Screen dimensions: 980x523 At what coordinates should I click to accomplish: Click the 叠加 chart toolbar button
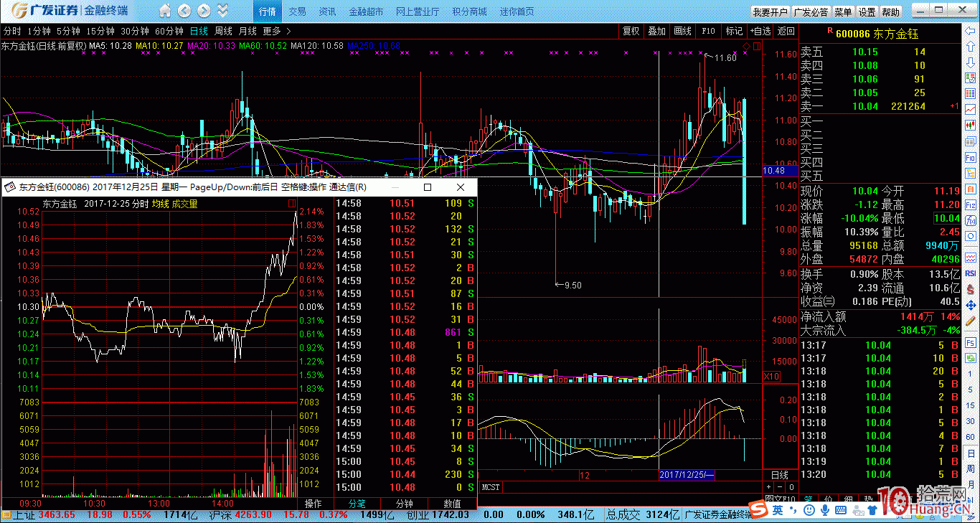(x=657, y=31)
